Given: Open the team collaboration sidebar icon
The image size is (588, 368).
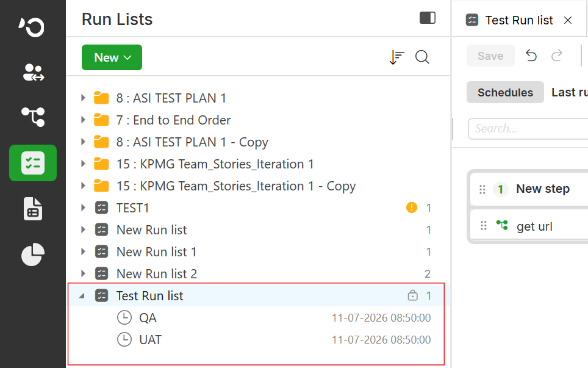Looking at the screenshot, I should point(34,73).
